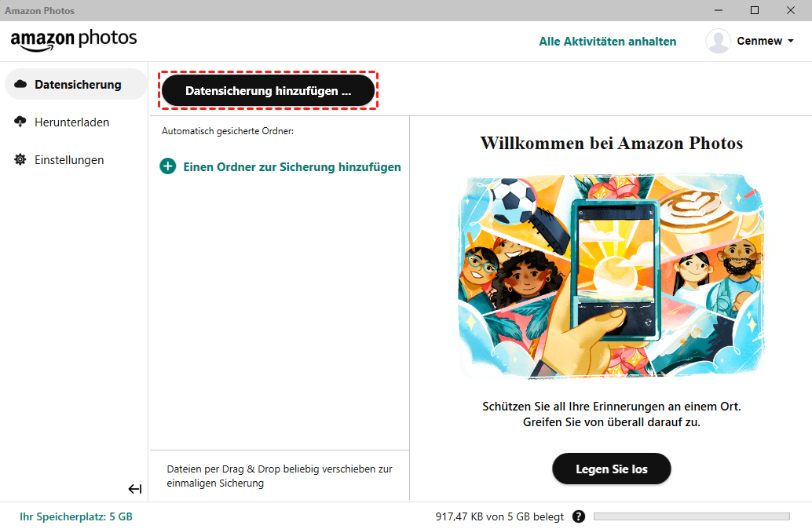Expand the Cenmew account dropdown arrow

click(x=791, y=41)
